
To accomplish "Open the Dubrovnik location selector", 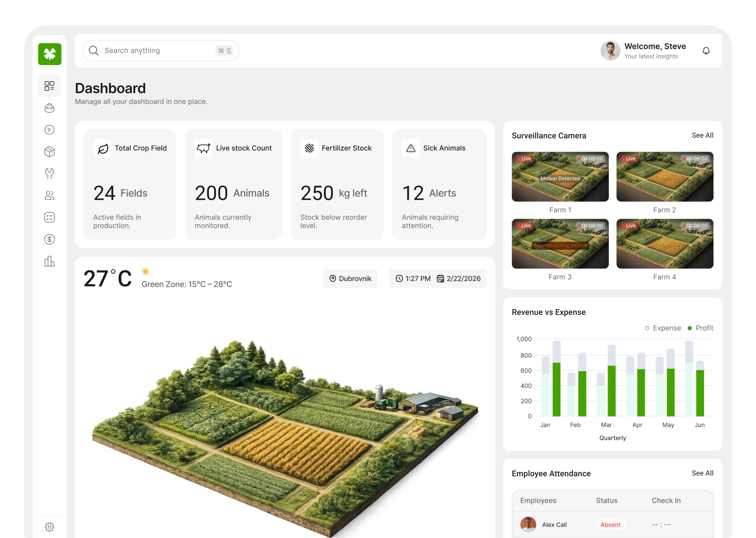I will [x=350, y=279].
